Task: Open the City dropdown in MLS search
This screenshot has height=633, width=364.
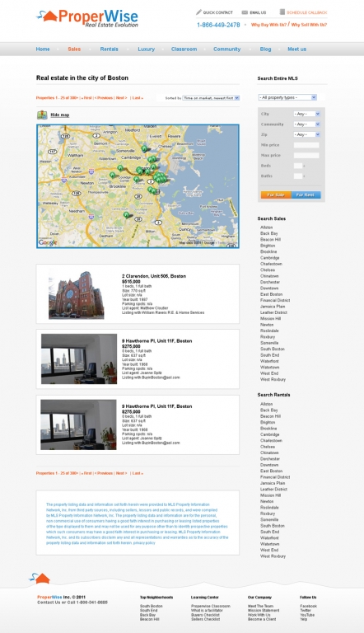Action: click(x=306, y=114)
